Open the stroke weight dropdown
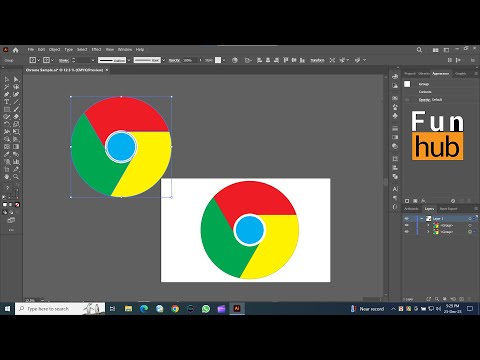This screenshot has width=480, height=360. click(93, 60)
